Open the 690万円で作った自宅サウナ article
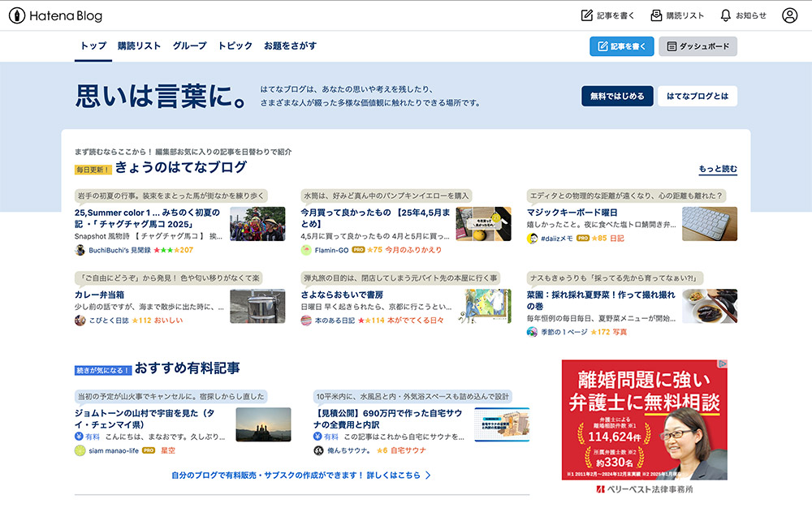The image size is (812, 508). point(387,419)
